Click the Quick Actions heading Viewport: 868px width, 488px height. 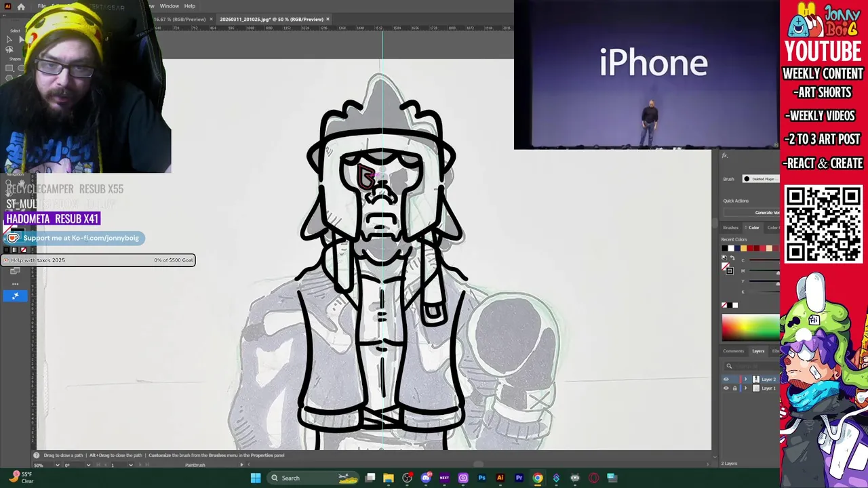pyautogui.click(x=736, y=201)
